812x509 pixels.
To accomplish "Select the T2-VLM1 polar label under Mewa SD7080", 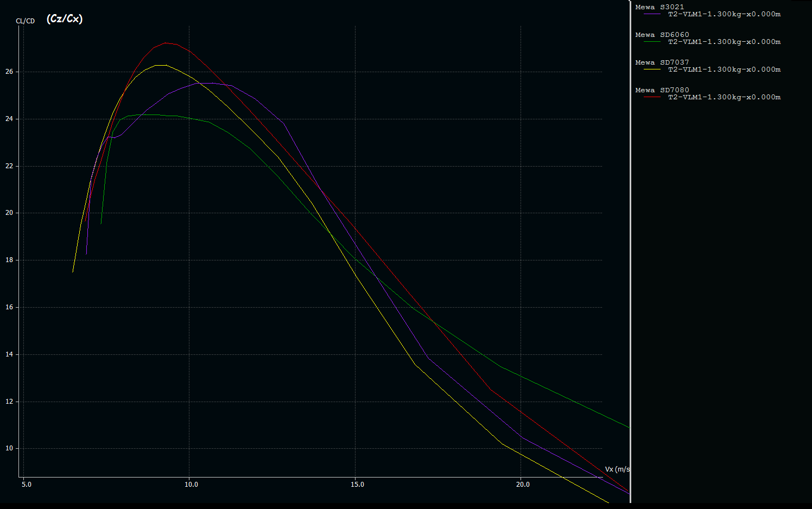I will coord(724,97).
